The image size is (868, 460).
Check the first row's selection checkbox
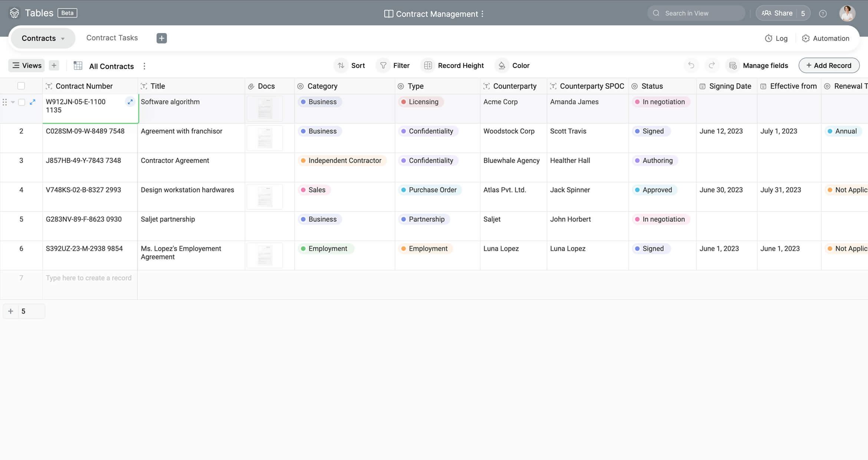[22, 102]
